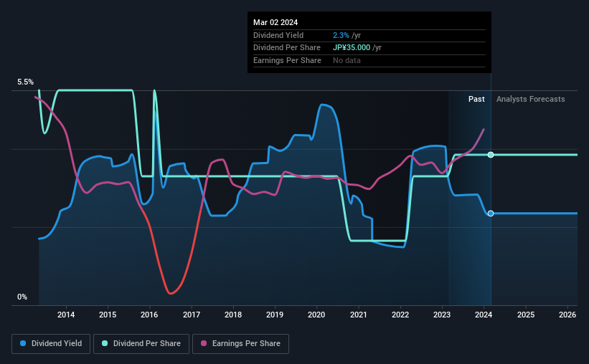Click the 0% y-axis label

(x=22, y=297)
